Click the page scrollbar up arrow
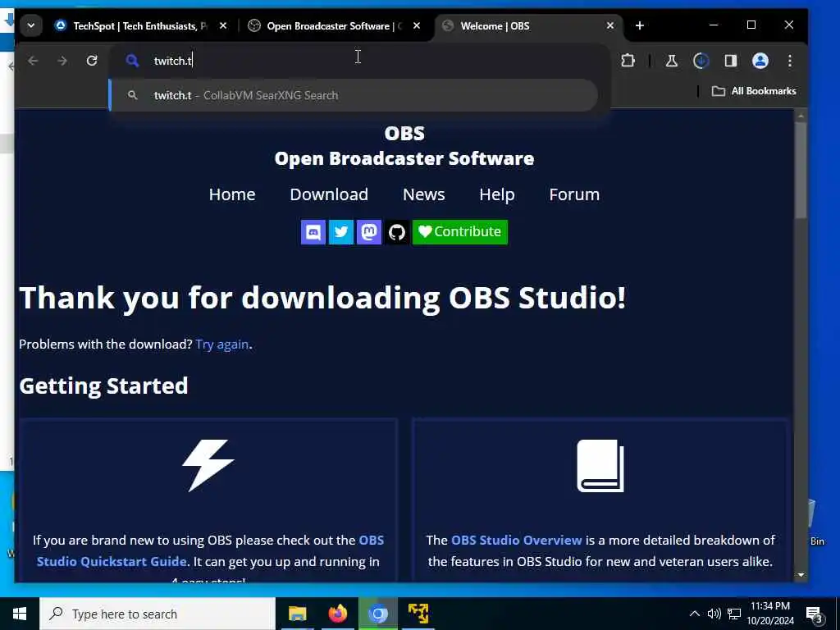The width and height of the screenshot is (840, 630). pos(801,116)
